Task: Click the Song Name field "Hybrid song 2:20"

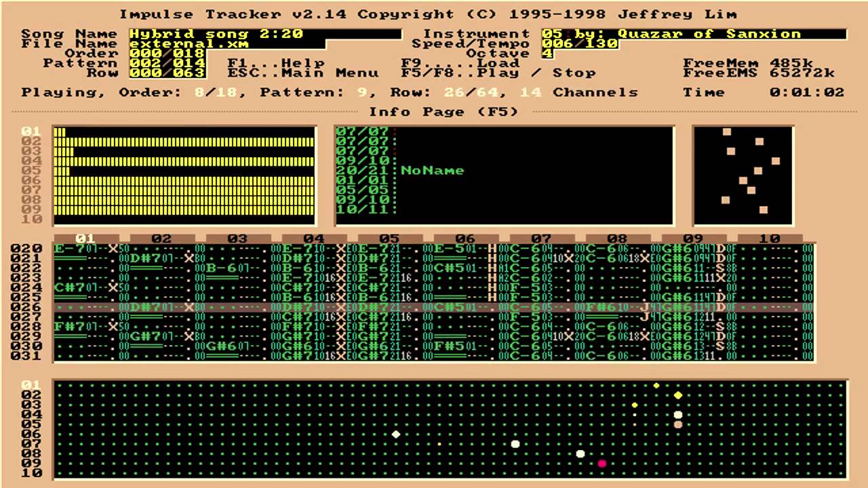Action: click(265, 34)
